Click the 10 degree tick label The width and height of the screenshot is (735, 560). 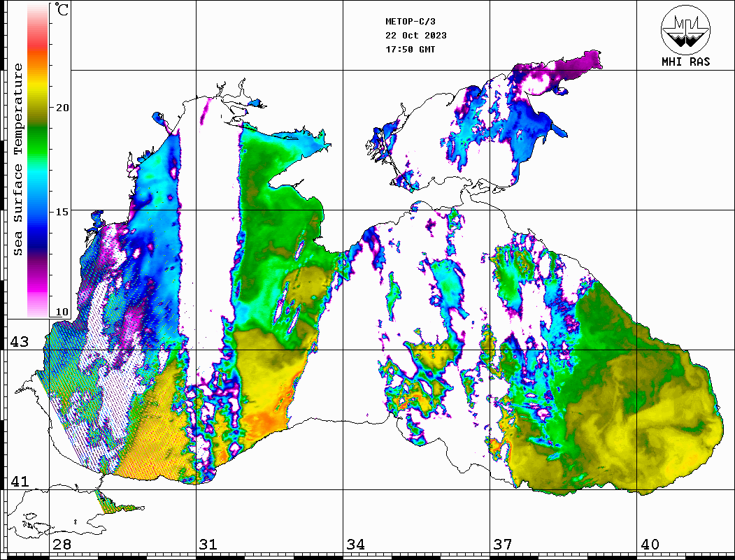tap(62, 312)
